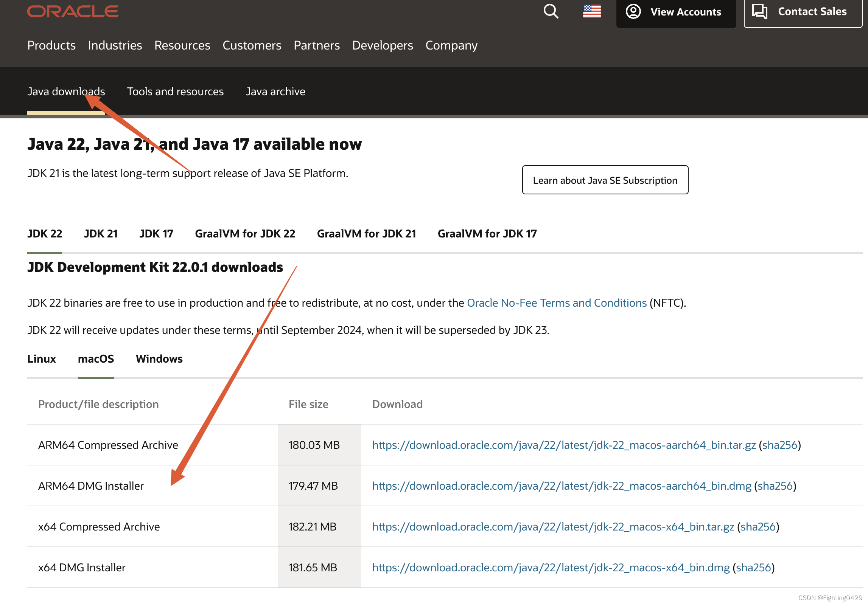Image resolution: width=868 pixels, height=605 pixels.
Task: Go to Tools and resources
Action: (x=175, y=92)
